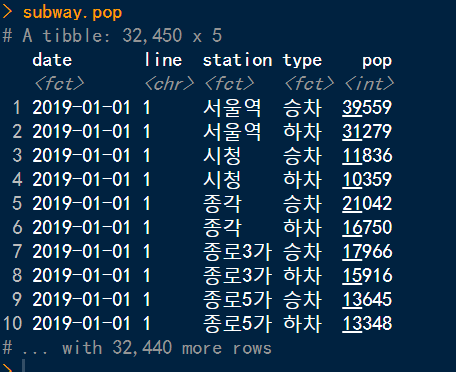Click station 시청 in row 3
Viewport: 456px width, 372px height.
(222, 156)
